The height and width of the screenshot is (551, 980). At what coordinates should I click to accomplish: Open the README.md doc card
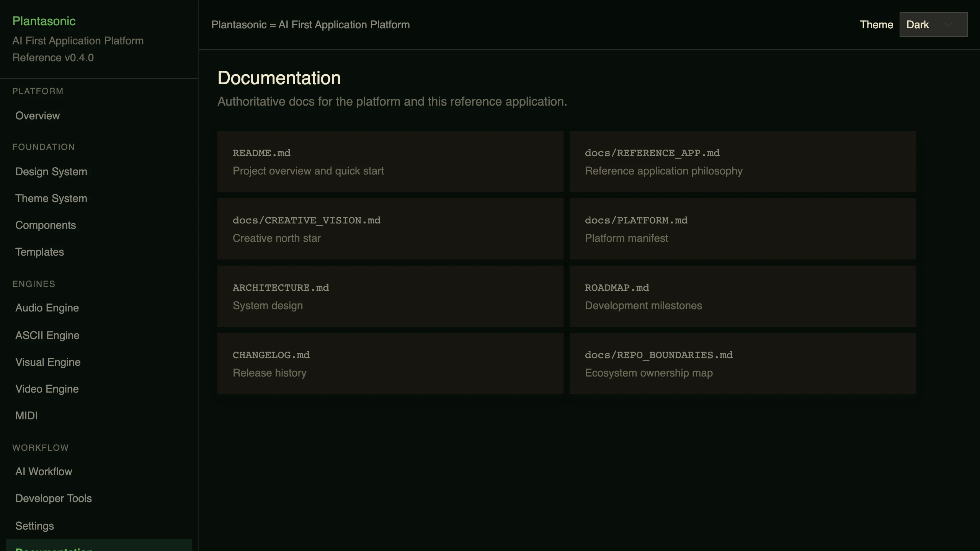[390, 161]
